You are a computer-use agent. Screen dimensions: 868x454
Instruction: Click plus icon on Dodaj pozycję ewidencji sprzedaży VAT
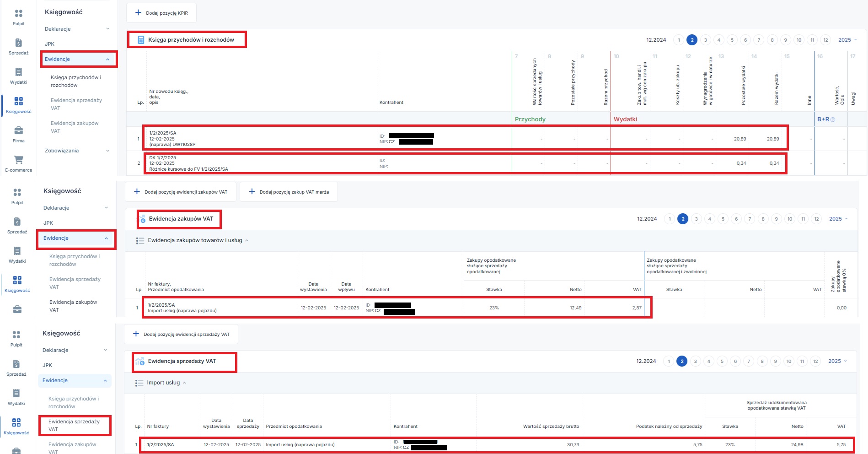coord(136,334)
